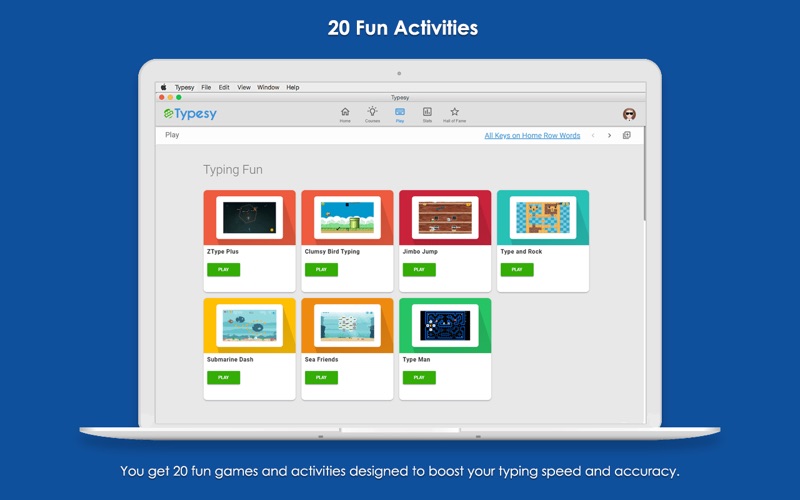Click the Type Man title text
Image resolution: width=800 pixels, height=500 pixels.
pyautogui.click(x=416, y=360)
